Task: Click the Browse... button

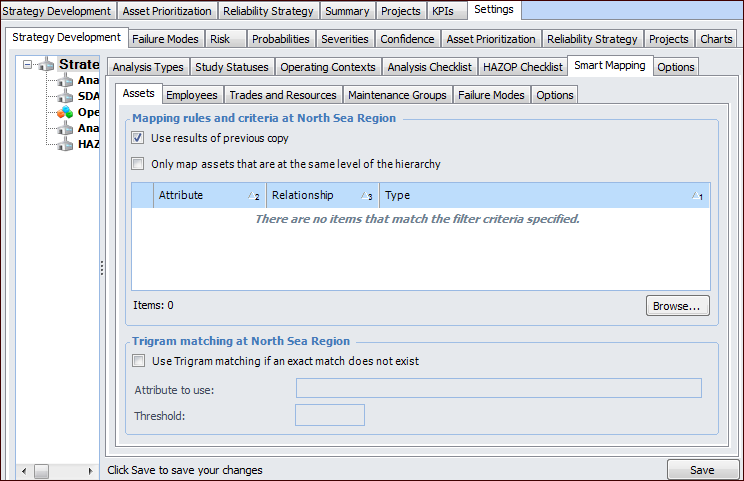Action: 678,305
